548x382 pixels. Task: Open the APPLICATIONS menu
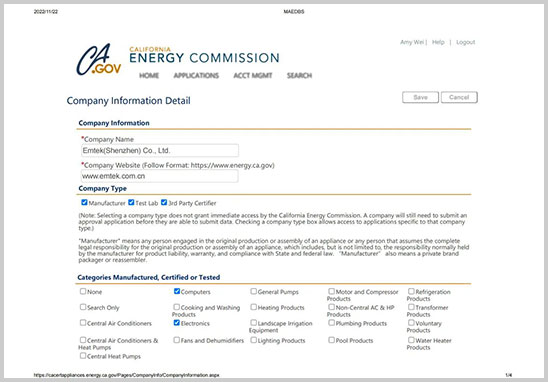(x=196, y=75)
